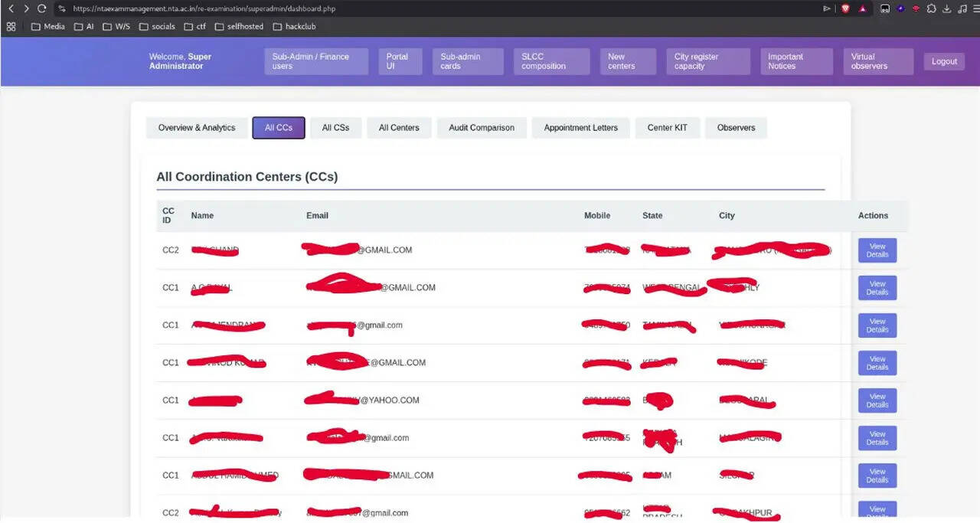Open the Portal UI page
This screenshot has height=523, width=980.
(400, 61)
